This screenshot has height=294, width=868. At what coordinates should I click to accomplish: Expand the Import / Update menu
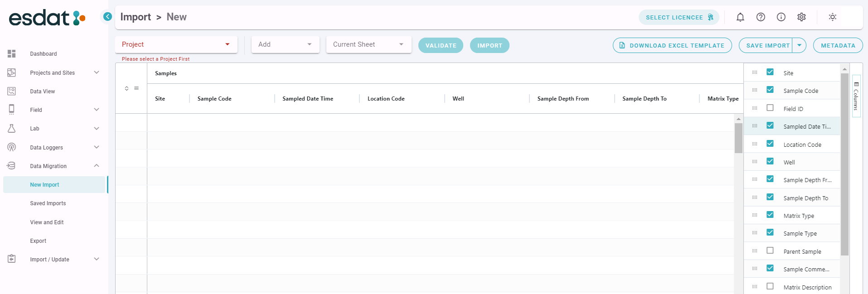(x=97, y=259)
